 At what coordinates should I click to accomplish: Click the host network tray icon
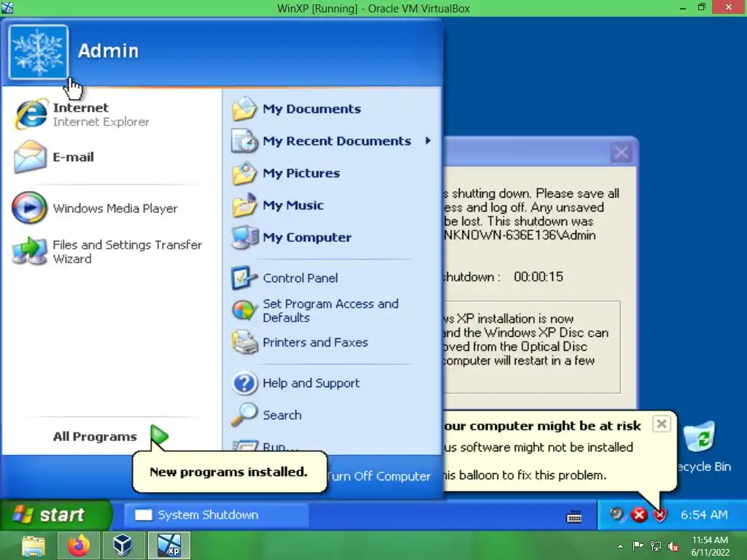click(656, 545)
